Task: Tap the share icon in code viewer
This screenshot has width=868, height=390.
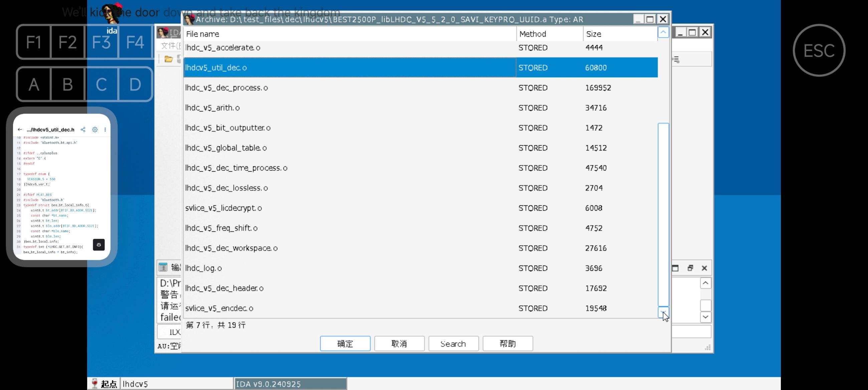Action: tap(83, 130)
